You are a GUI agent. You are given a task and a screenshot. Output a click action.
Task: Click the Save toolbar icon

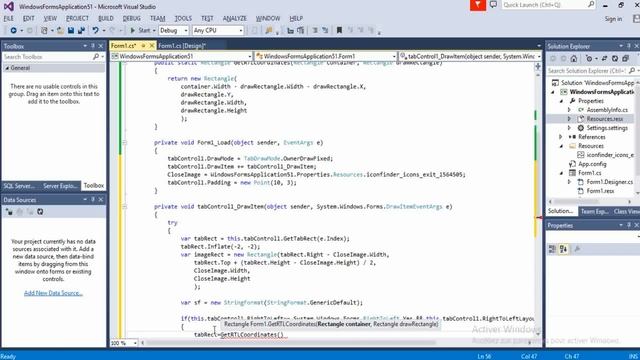(71, 31)
